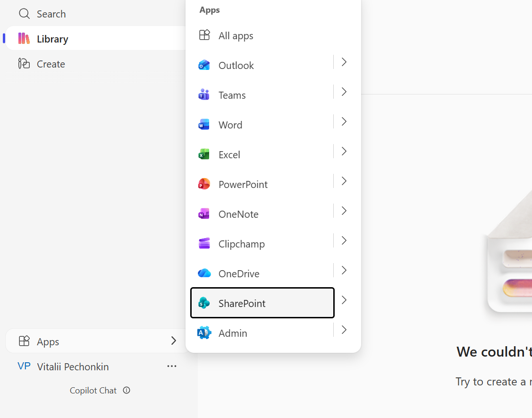Select Clipchamp label in the Apps menu
Image resolution: width=532 pixels, height=418 pixels.
(242, 244)
